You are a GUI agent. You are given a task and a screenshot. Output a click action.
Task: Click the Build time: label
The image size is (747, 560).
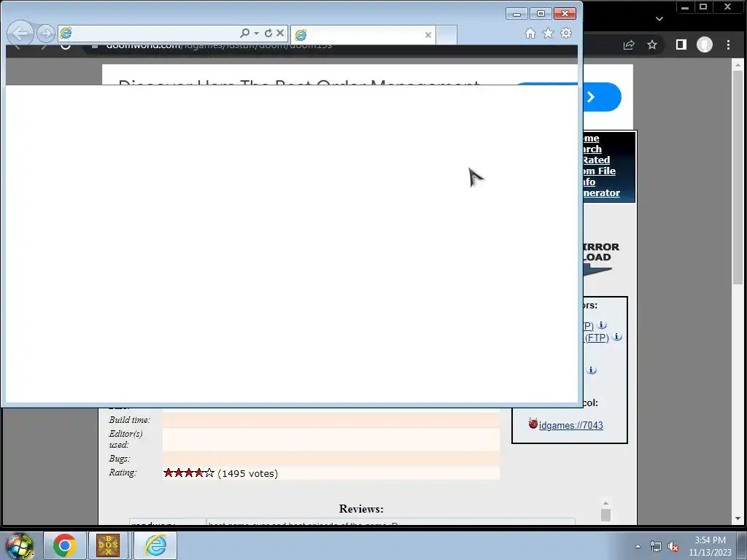129,420
